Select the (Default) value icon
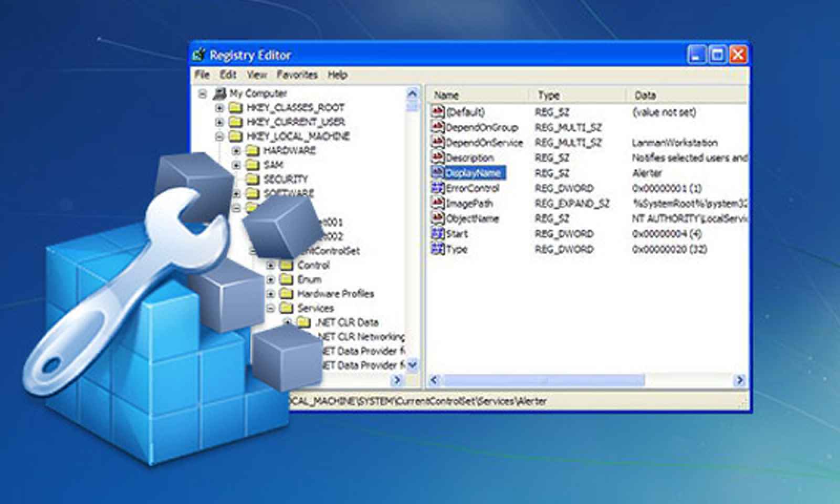The height and width of the screenshot is (504, 840). tap(437, 111)
